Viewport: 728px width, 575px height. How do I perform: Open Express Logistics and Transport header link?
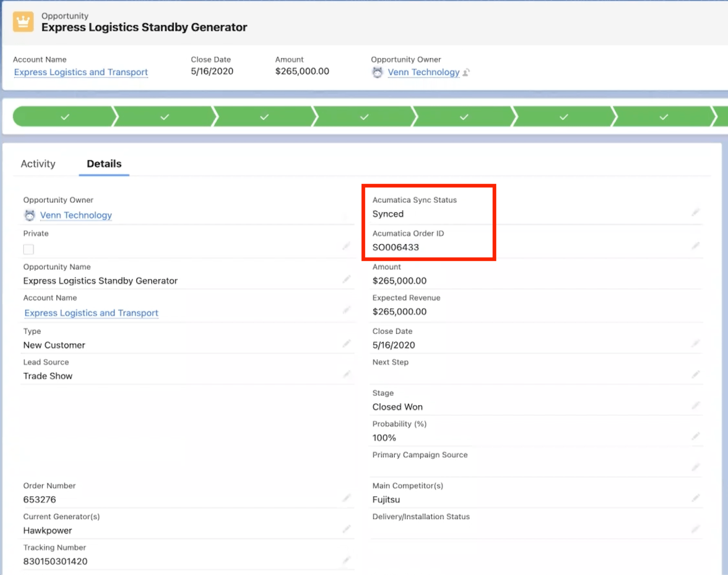coord(81,72)
